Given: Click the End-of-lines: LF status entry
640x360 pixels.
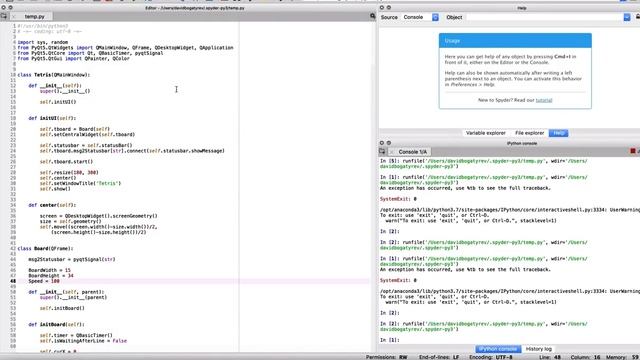Looking at the screenshot, I should [439, 357].
